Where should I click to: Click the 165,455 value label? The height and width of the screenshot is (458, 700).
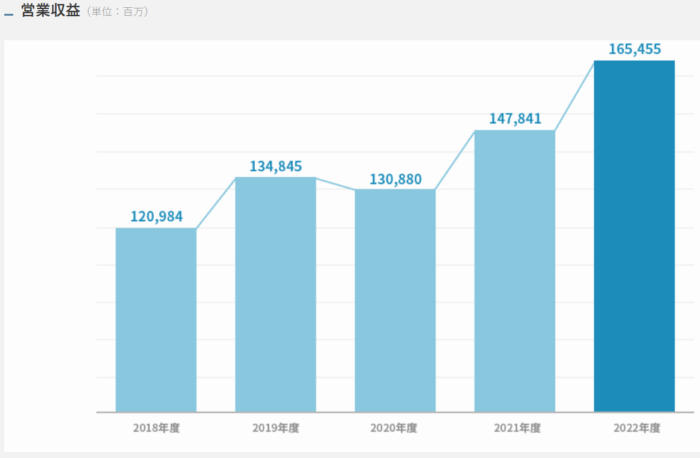[634, 48]
